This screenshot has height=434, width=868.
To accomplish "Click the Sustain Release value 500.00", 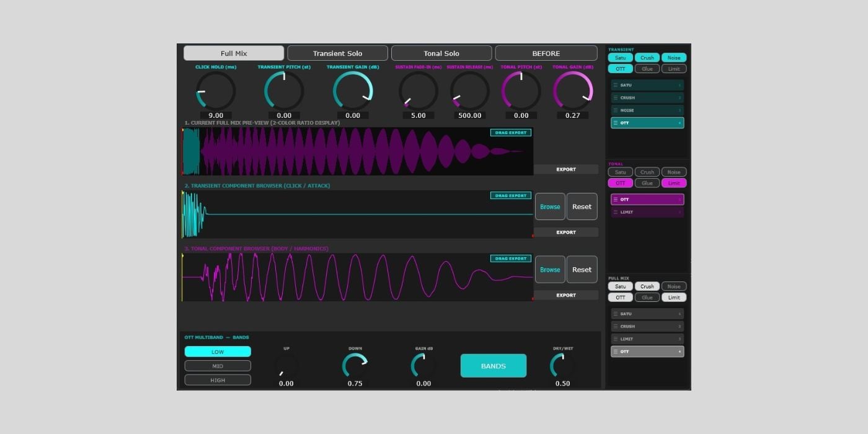I will tap(469, 115).
